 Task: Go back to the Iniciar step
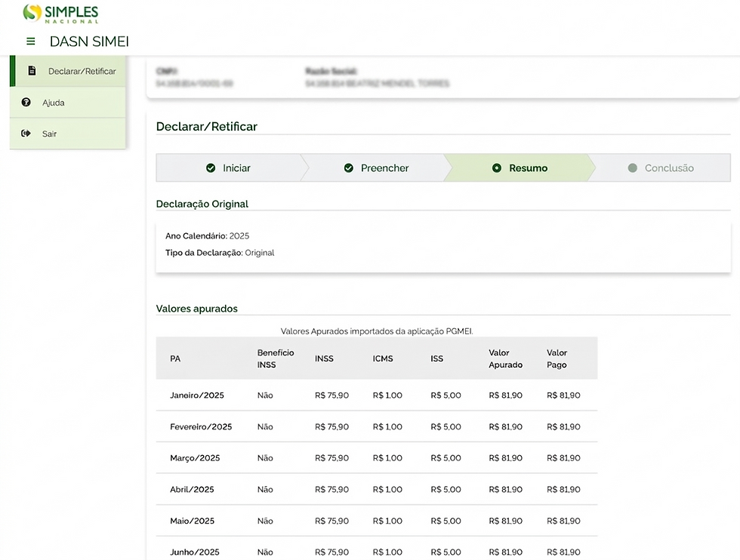click(x=230, y=168)
